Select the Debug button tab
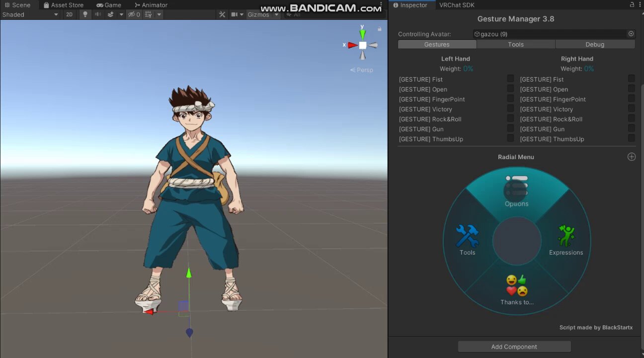Image resolution: width=644 pixels, height=358 pixels. coord(595,44)
